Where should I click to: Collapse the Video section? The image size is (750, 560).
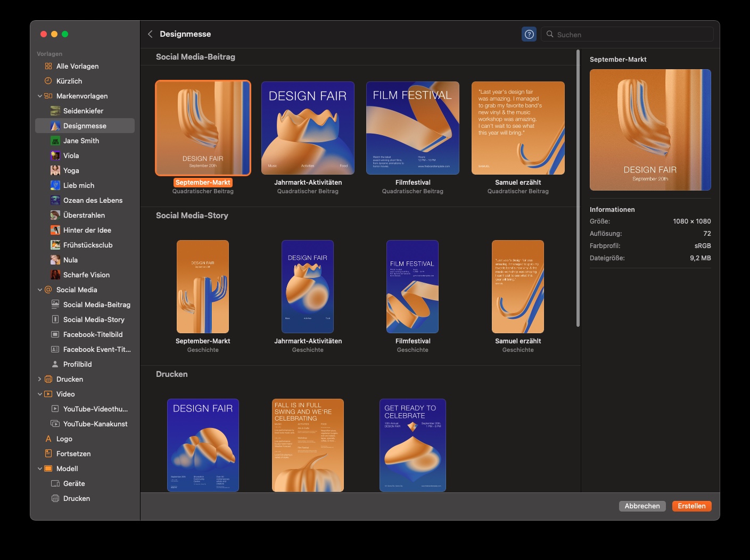[x=40, y=394]
